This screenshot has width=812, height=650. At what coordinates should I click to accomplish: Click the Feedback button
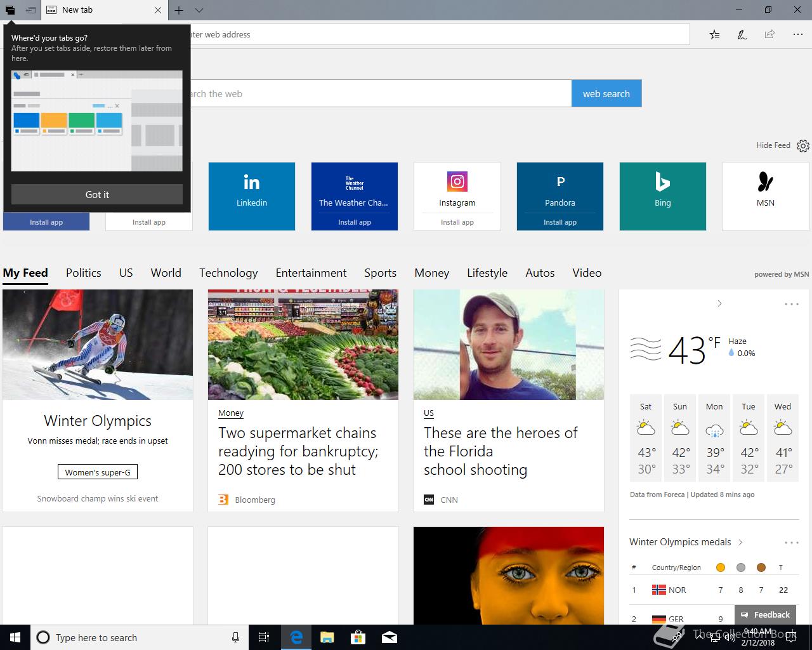(765, 614)
